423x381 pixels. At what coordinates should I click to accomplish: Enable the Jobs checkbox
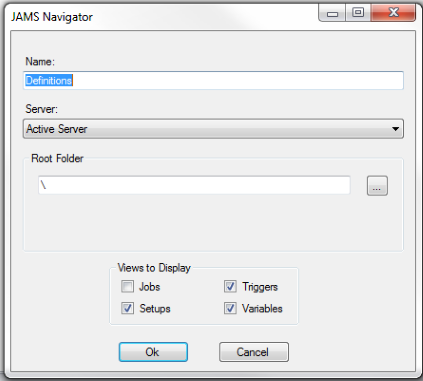click(x=127, y=286)
